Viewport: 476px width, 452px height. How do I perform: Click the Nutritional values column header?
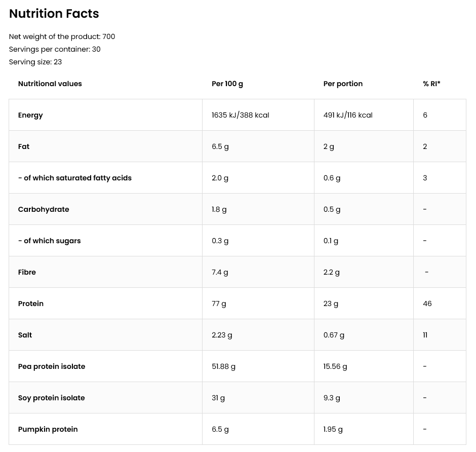click(x=50, y=84)
